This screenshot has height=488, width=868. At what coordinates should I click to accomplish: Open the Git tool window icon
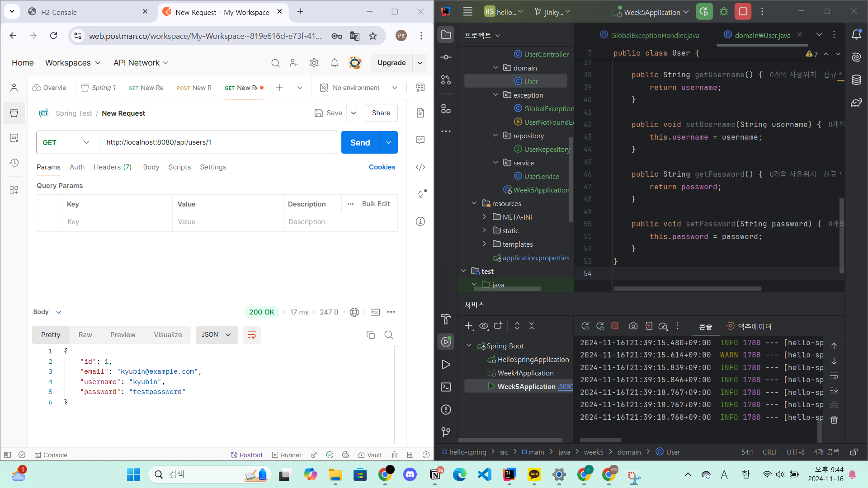446,432
